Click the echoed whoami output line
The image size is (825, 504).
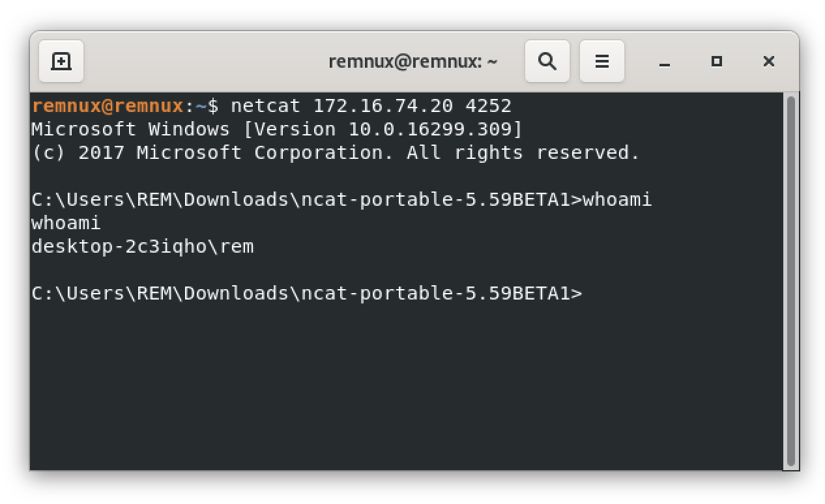66,223
